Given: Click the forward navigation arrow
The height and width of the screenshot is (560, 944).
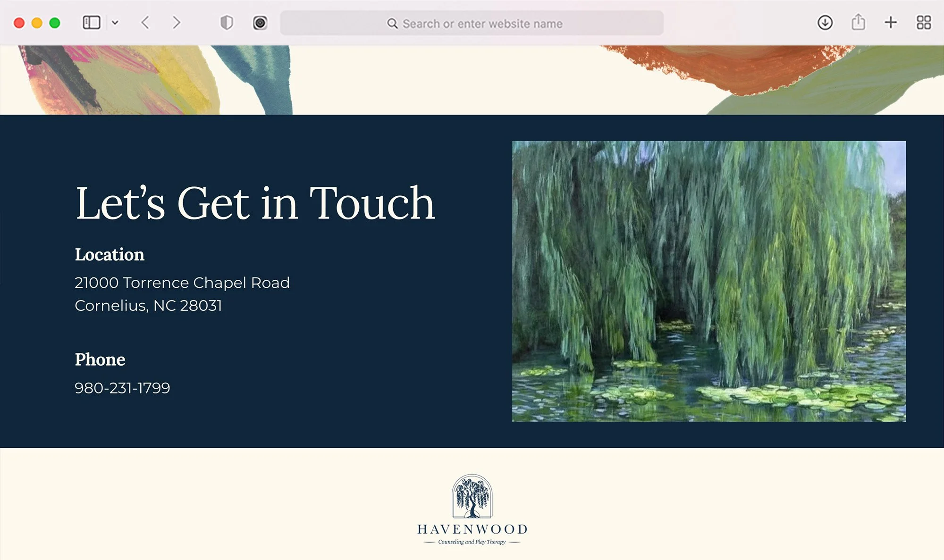Looking at the screenshot, I should [177, 23].
